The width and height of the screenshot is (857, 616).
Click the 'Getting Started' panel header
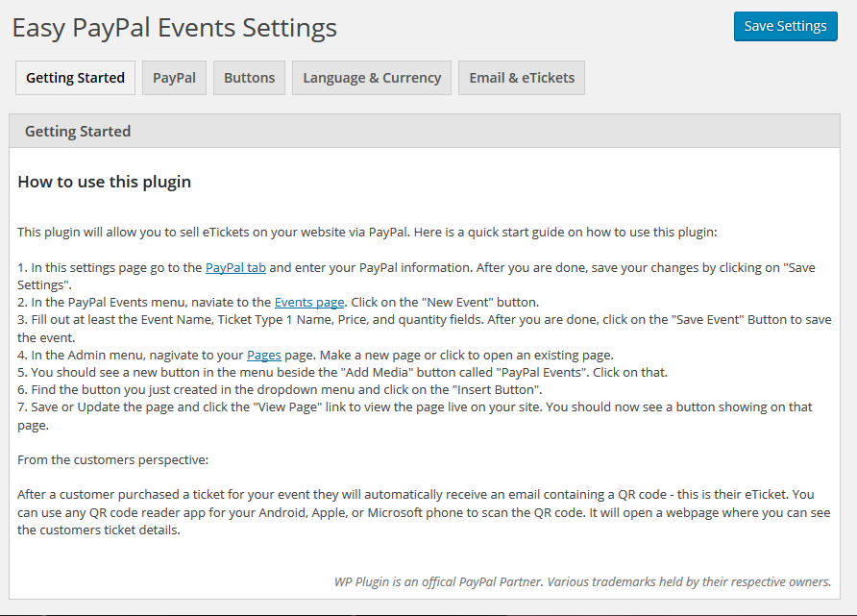pyautogui.click(x=424, y=132)
